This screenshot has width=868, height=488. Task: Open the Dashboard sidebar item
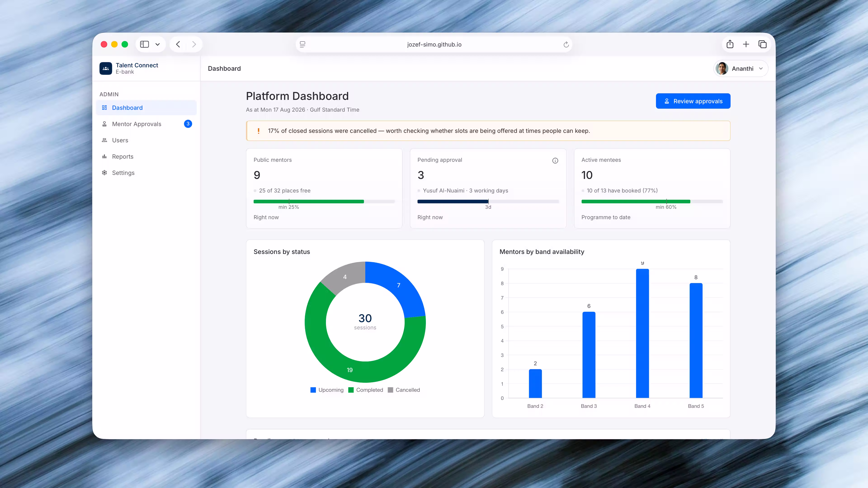pos(146,108)
